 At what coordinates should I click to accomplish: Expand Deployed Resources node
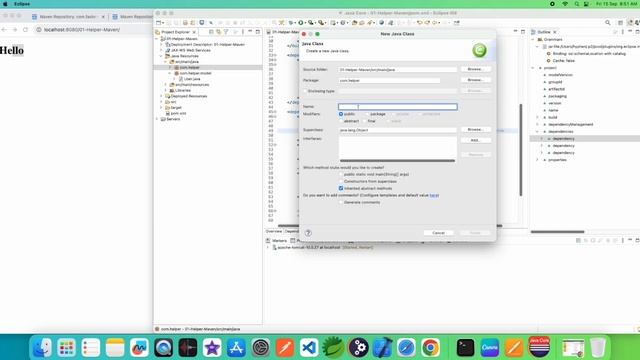[162, 96]
